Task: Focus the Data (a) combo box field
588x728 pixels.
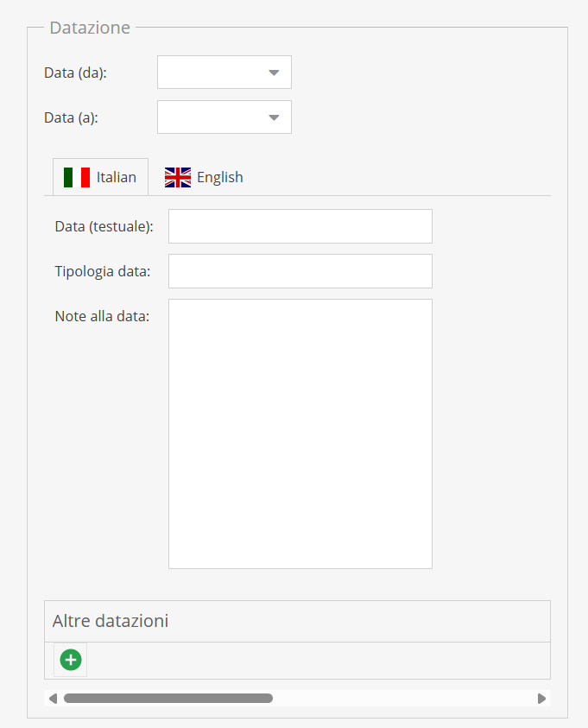Action: point(208,117)
